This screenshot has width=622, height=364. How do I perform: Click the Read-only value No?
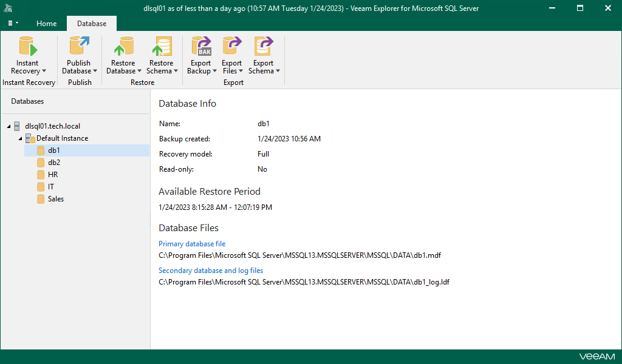pyautogui.click(x=262, y=169)
